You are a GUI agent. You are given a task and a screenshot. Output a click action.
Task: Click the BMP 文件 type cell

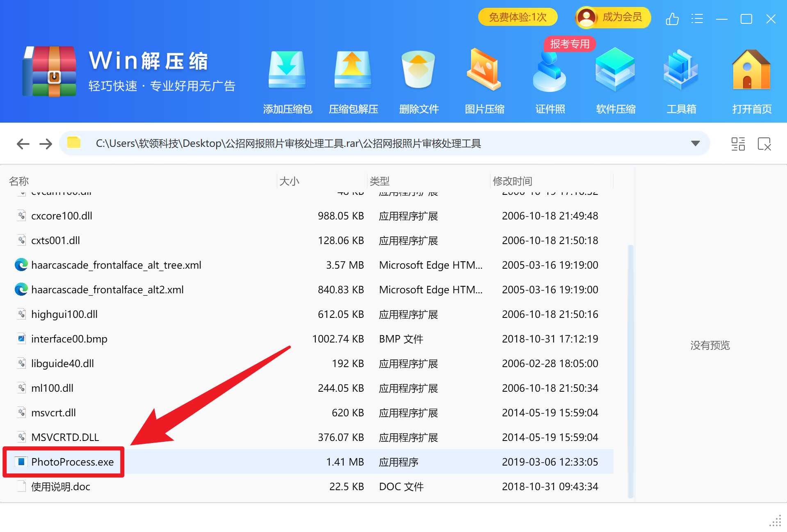401,339
